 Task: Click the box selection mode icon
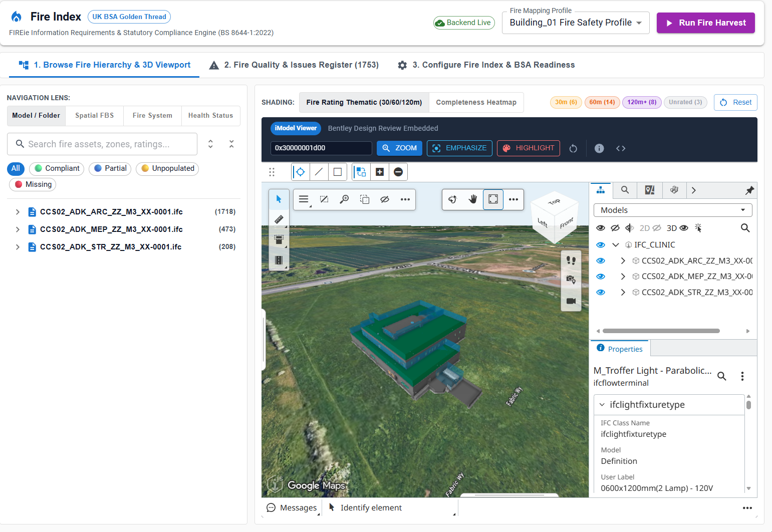pos(338,172)
